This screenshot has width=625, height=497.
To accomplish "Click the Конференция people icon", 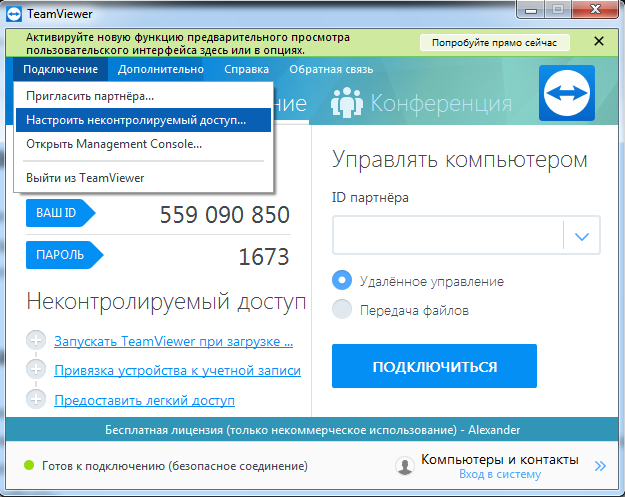I will [347, 102].
